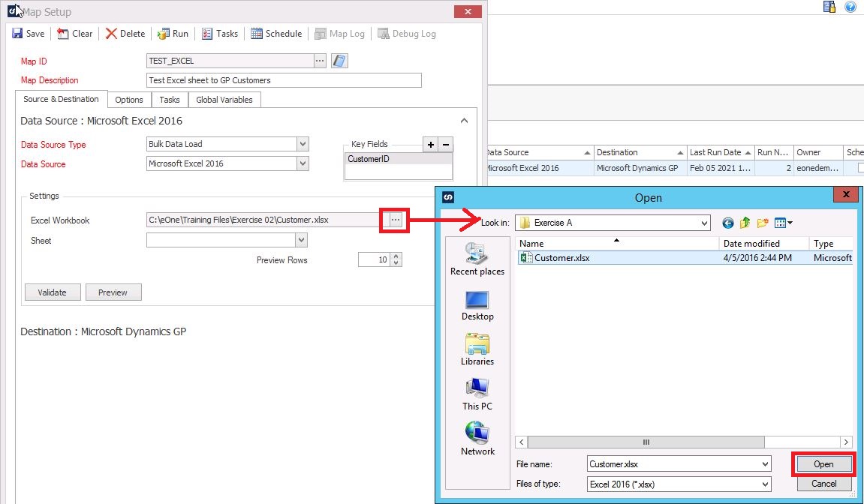
Task: Go to Recent places in Open dialog
Action: pos(477,259)
